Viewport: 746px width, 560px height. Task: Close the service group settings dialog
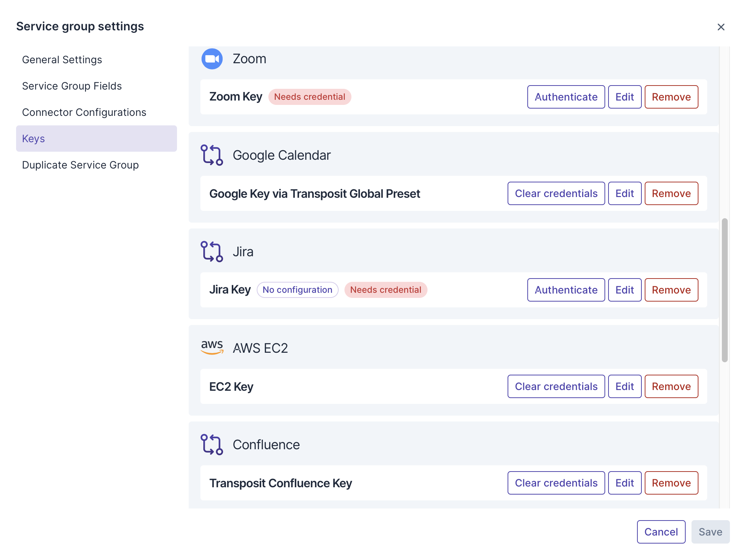point(721,27)
